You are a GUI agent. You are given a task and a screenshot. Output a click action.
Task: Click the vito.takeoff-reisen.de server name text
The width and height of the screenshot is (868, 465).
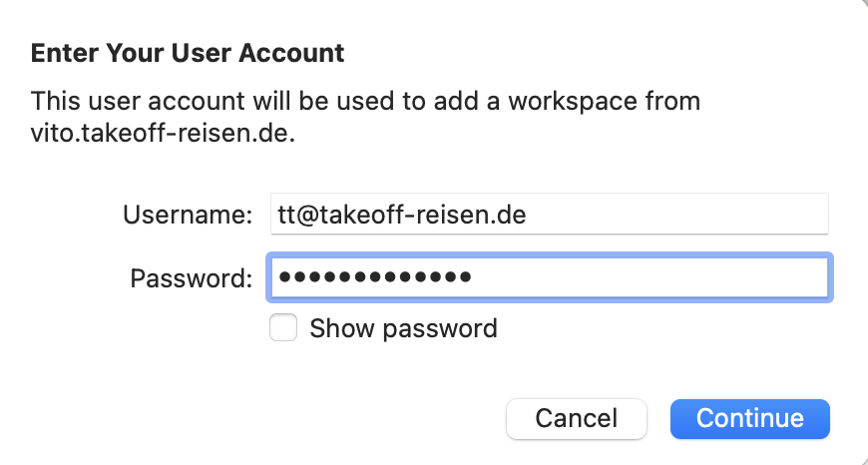point(163,133)
